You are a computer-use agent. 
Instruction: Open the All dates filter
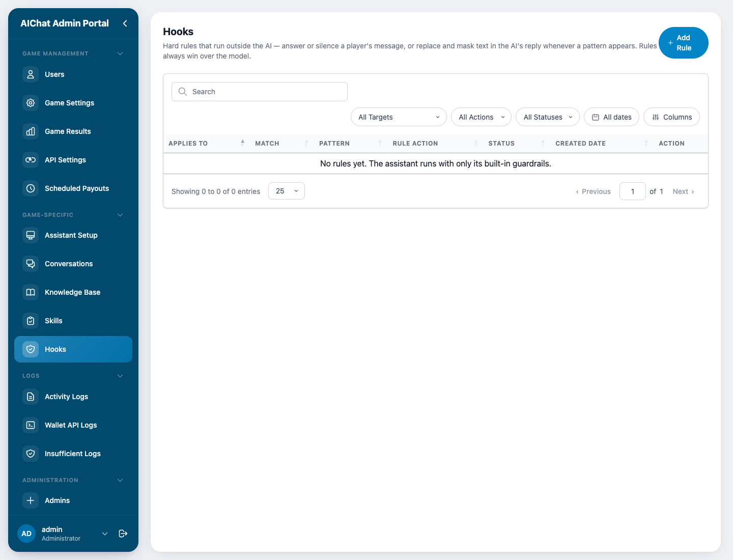coord(611,117)
